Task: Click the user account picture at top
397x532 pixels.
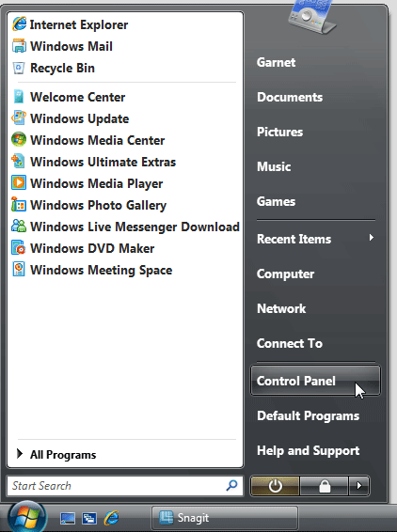Action: 312,17
